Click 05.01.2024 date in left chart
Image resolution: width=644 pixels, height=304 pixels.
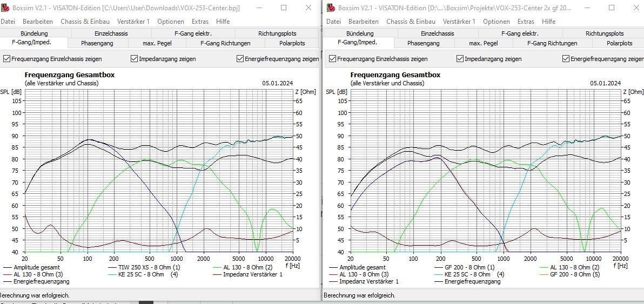[278, 83]
